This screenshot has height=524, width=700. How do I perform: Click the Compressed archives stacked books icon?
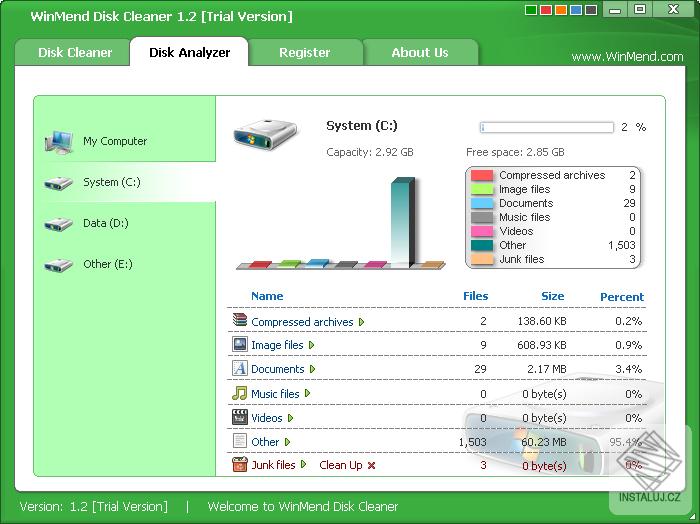(x=240, y=320)
